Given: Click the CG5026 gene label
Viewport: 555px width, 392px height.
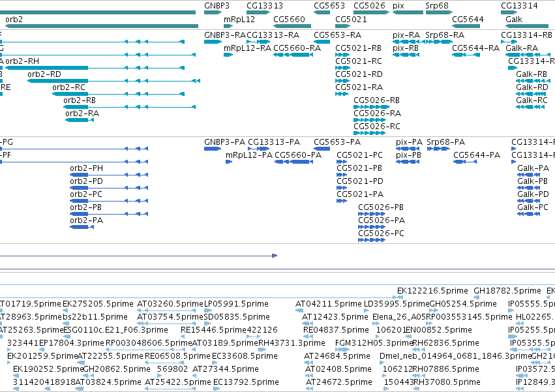Looking at the screenshot, I should 369,6.
